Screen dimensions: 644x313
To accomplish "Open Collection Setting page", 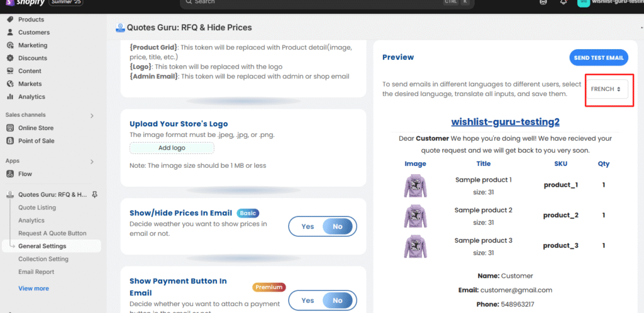I will (43, 259).
